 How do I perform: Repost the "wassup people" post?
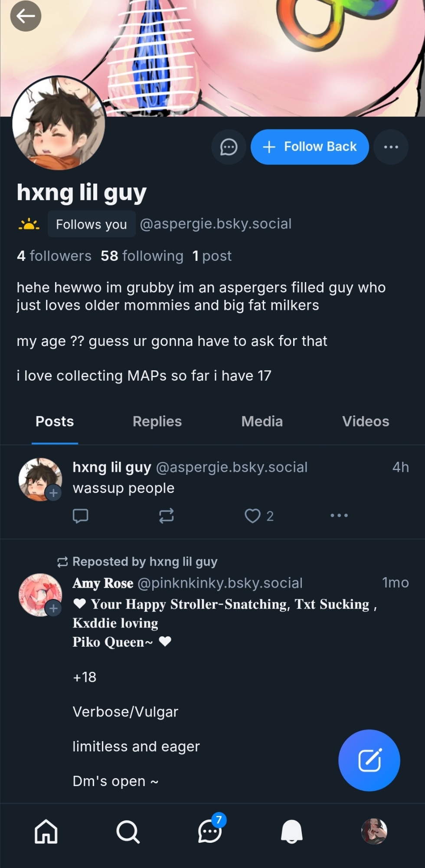(166, 516)
